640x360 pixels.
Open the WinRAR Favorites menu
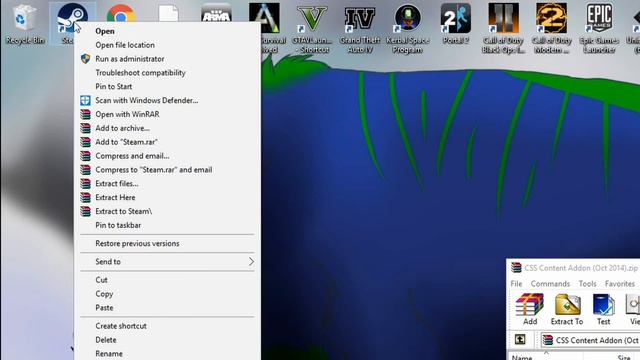pos(620,284)
